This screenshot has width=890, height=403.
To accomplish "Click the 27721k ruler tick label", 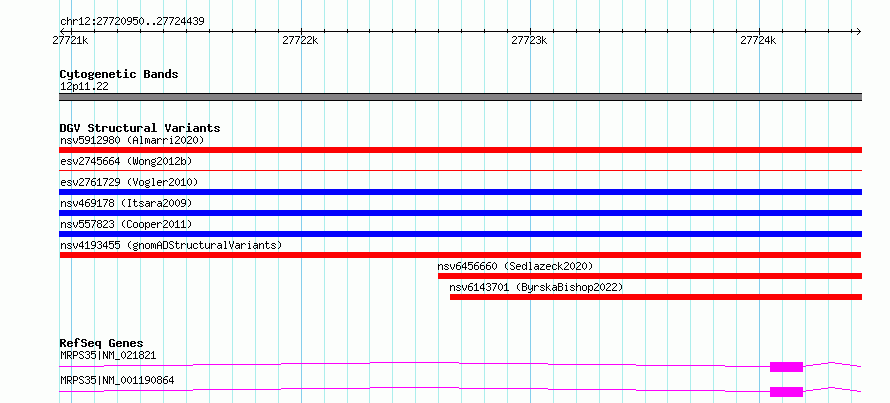I will [70, 40].
